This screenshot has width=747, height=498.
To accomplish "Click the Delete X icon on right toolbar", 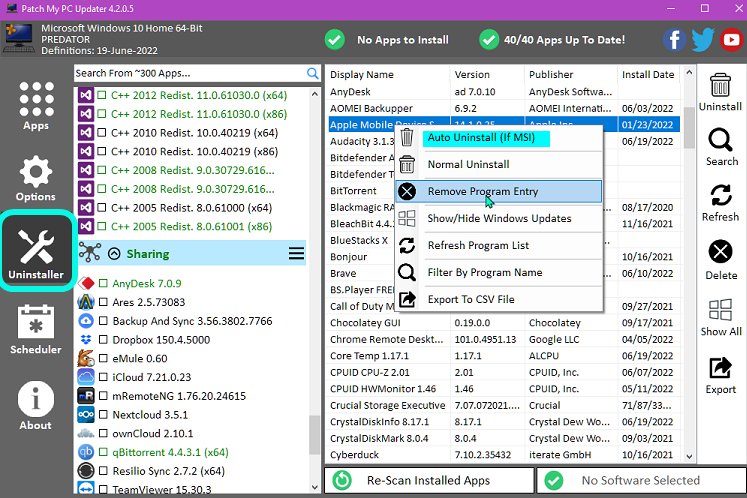I will click(720, 252).
